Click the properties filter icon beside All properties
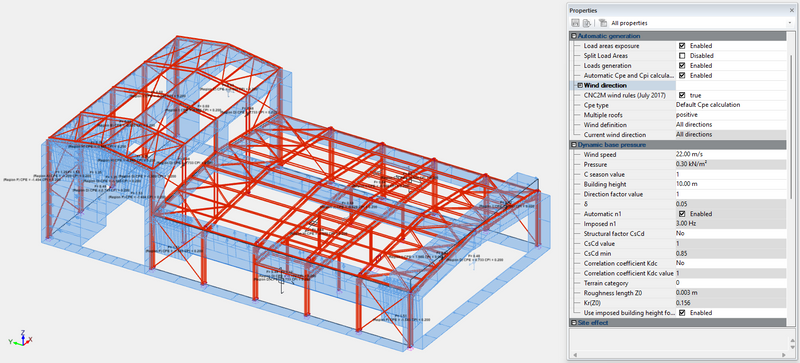 pos(603,23)
